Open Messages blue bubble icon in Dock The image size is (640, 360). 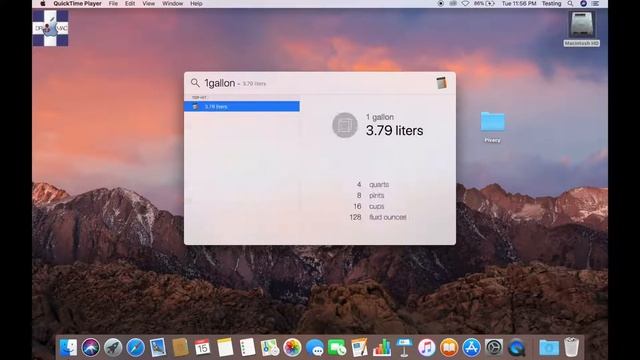coord(315,348)
